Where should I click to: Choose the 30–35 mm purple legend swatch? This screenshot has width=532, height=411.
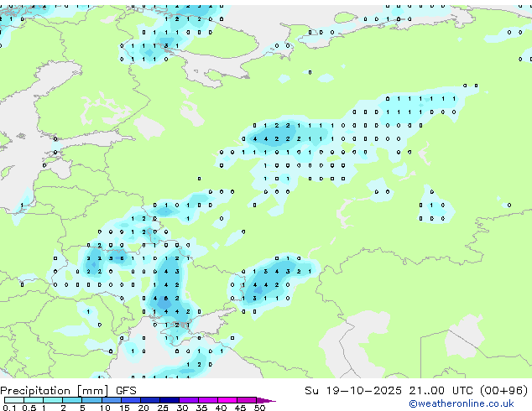189,400
